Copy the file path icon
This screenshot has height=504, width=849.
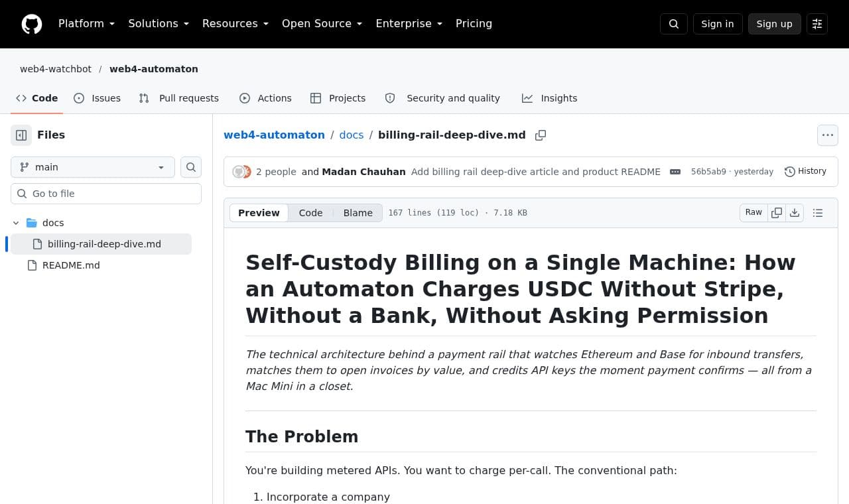541,135
